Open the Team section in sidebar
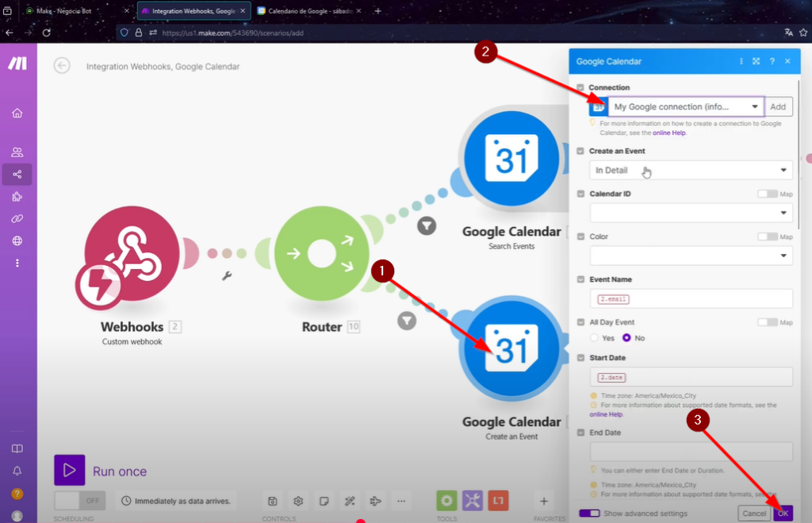Image resolution: width=812 pixels, height=523 pixels. pos(17,152)
